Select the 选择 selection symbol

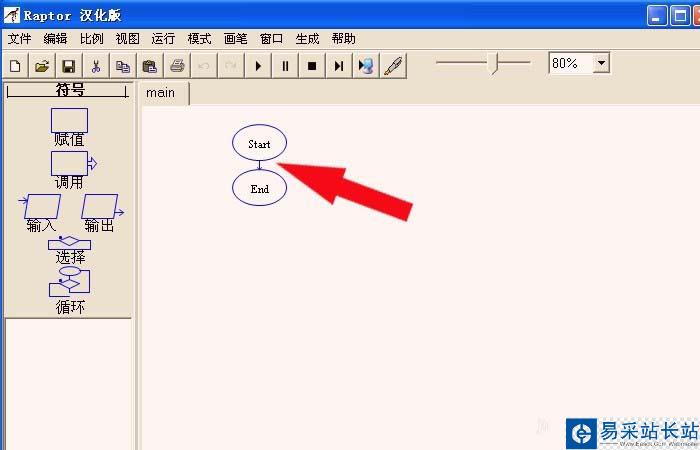click(x=69, y=243)
